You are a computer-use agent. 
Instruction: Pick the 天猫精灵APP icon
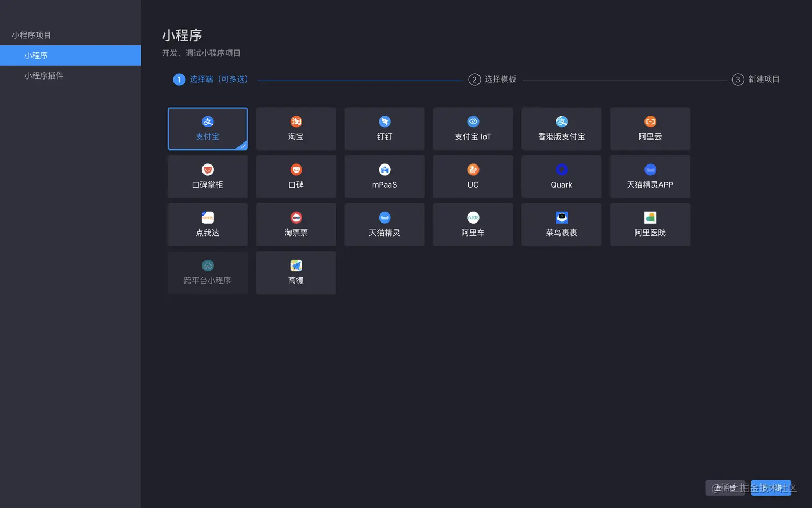(x=650, y=170)
